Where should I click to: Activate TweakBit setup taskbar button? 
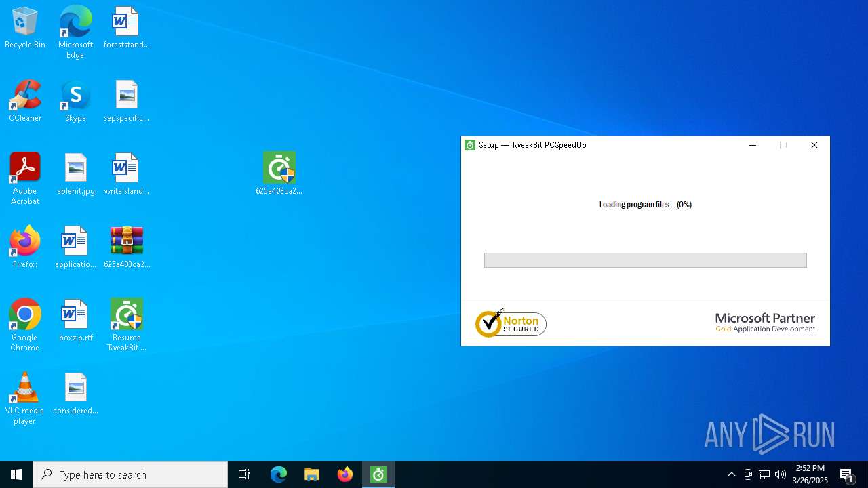coord(378,474)
